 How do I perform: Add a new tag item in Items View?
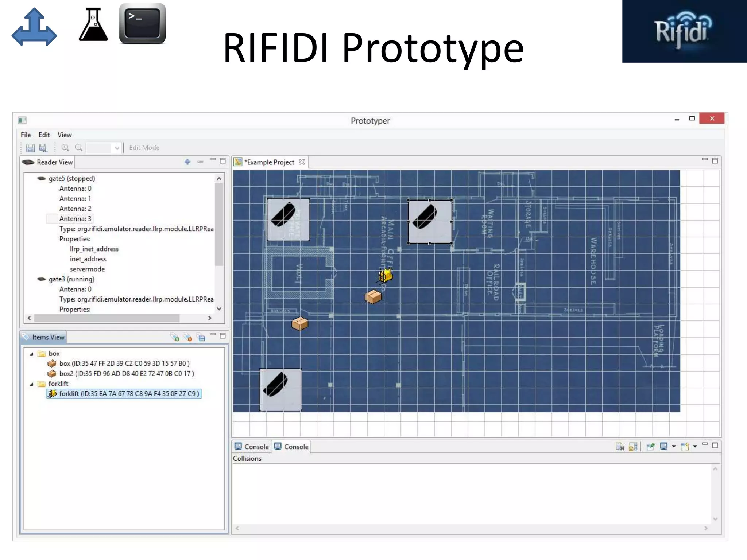click(x=175, y=337)
